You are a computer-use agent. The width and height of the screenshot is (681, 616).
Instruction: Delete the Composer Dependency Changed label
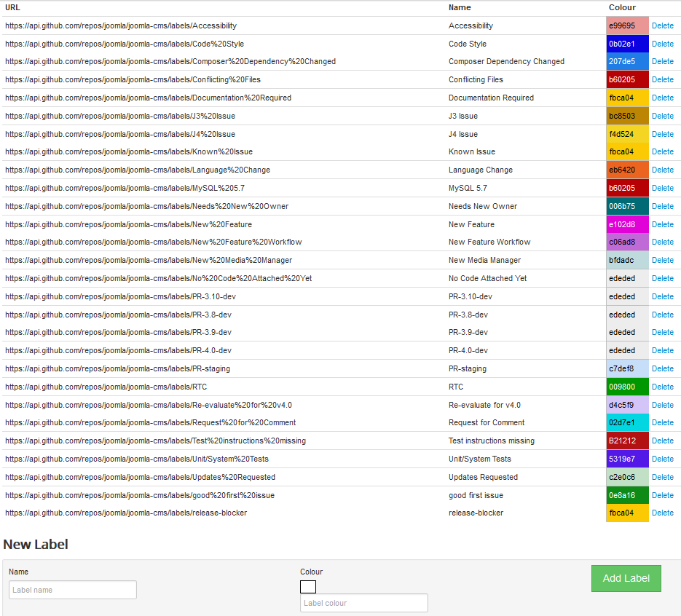point(662,61)
